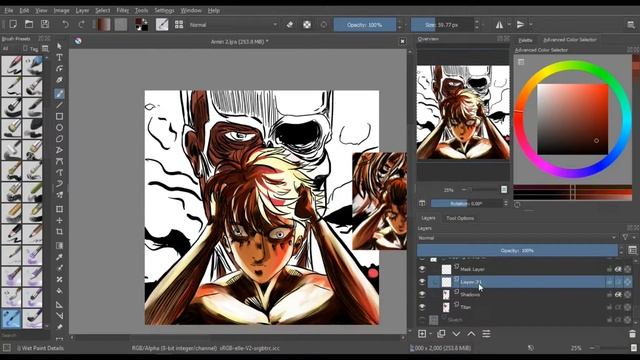Undo the last action
Viewport: 640px width, 360px height.
click(65, 24)
